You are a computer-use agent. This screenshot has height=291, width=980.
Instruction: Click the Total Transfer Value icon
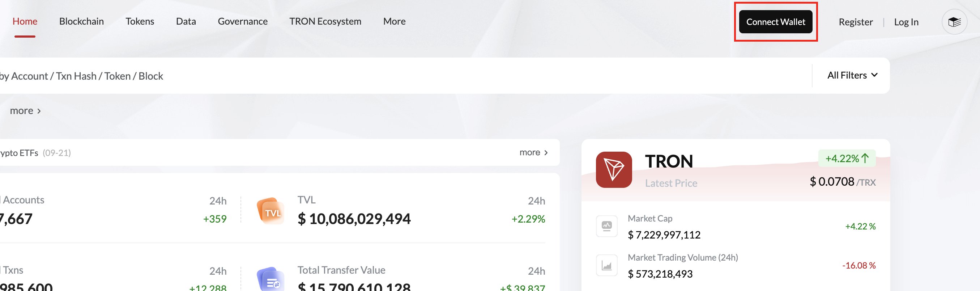click(x=270, y=279)
